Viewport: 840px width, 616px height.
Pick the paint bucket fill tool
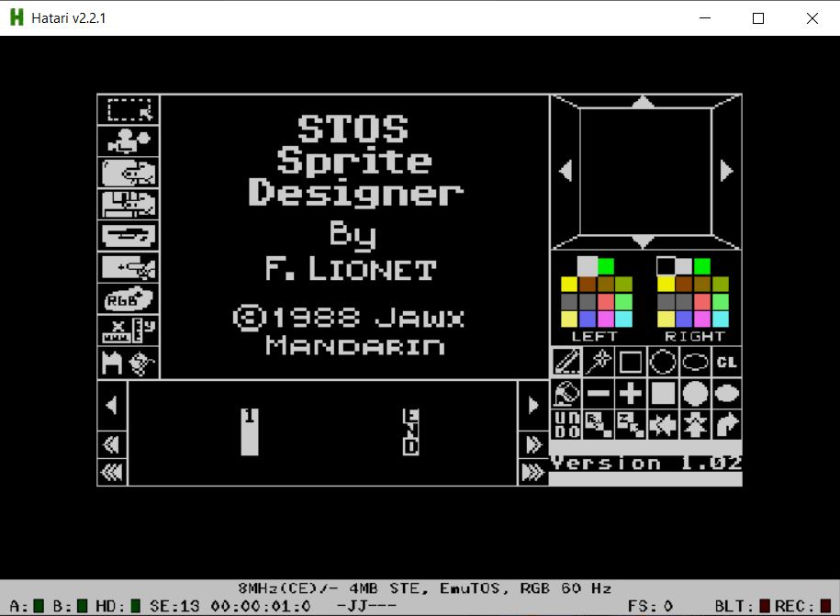[566, 394]
